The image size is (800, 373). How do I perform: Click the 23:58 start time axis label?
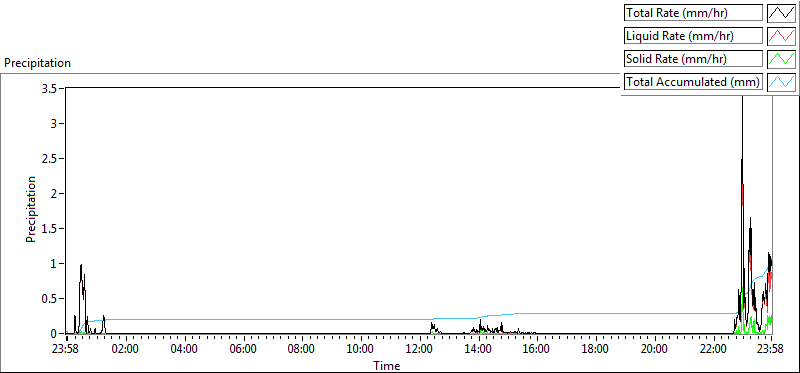click(67, 350)
